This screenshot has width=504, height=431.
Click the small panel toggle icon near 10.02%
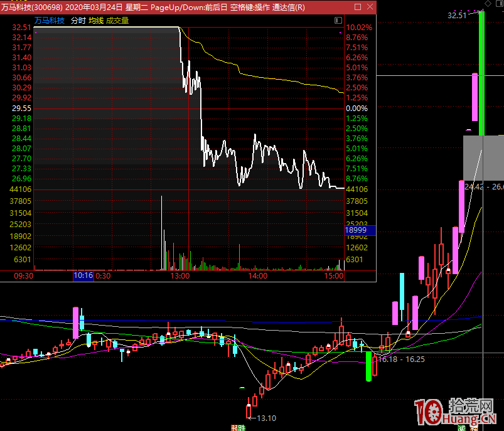point(339,21)
